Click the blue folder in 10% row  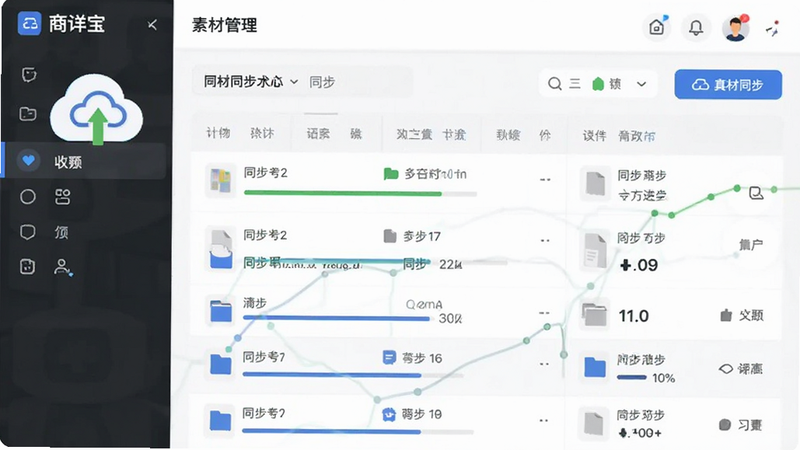pyautogui.click(x=595, y=367)
